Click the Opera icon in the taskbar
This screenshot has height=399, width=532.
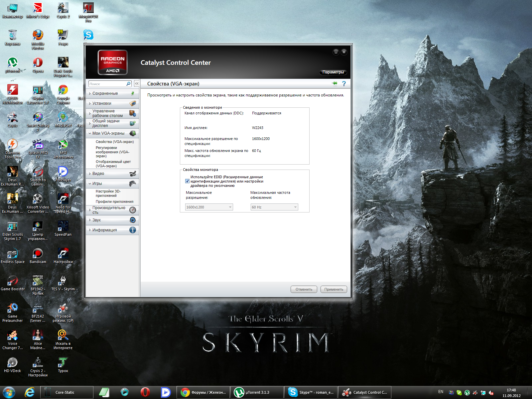click(x=145, y=392)
